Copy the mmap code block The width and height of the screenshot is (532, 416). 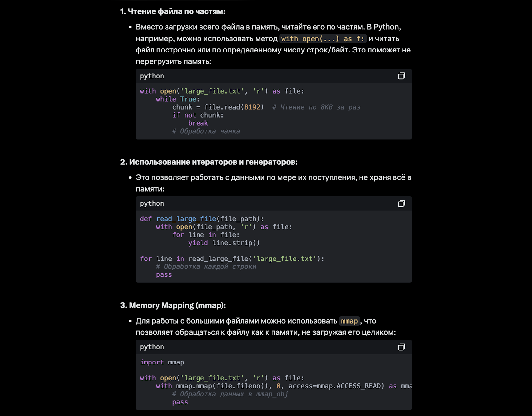[x=401, y=347]
